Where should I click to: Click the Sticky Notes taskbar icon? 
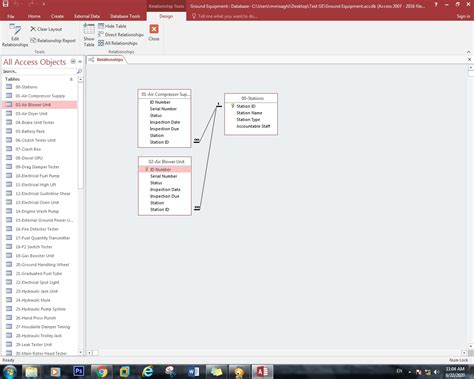click(216, 372)
